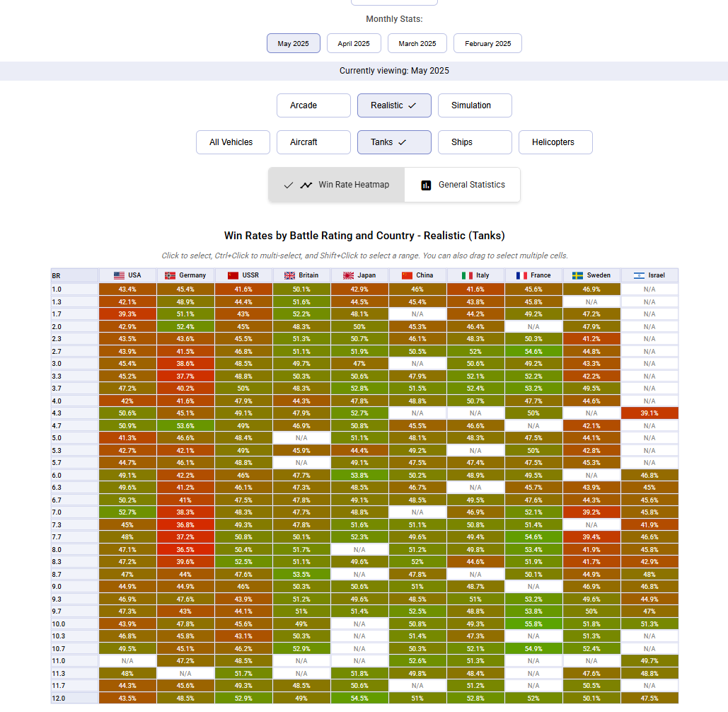Click USA 39.3% cell at BR 1.7

(127, 314)
